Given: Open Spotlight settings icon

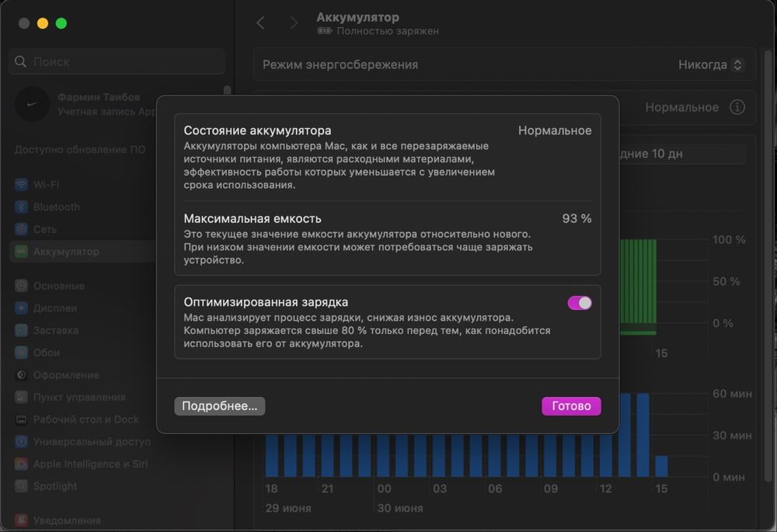Looking at the screenshot, I should pyautogui.click(x=21, y=486).
